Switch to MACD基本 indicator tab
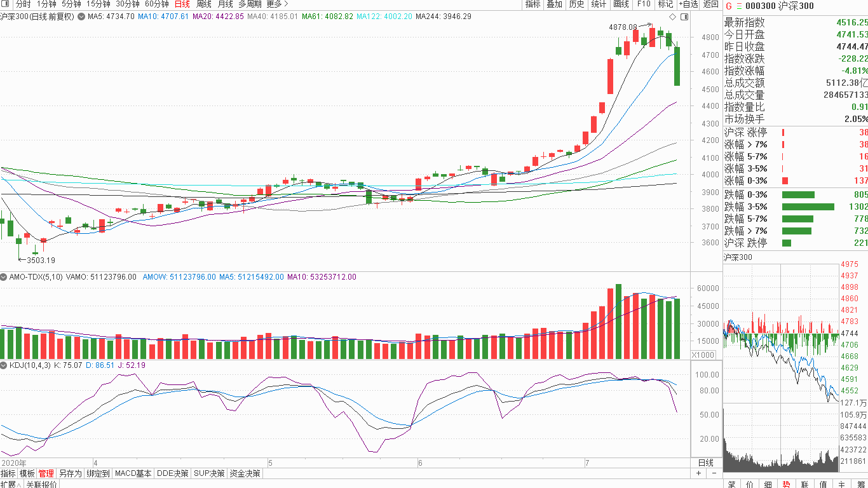The width and height of the screenshot is (868, 488). 133,473
